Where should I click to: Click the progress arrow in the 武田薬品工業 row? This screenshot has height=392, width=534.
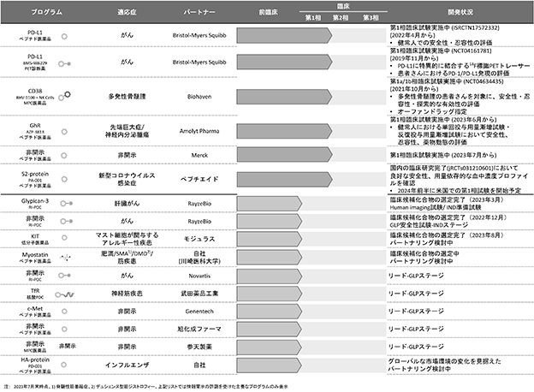(x=270, y=294)
